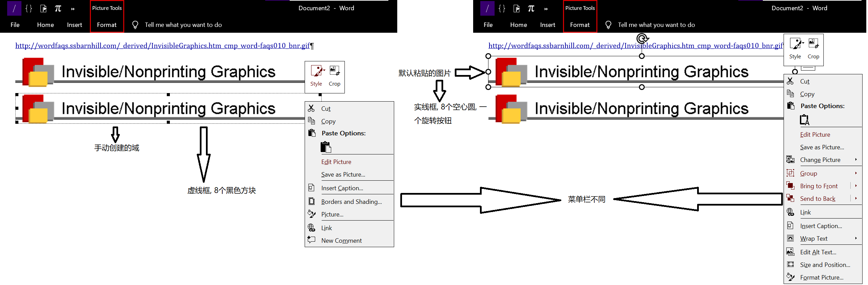Click the Keep Text Only paste icon, right menu
Viewport: 868px width, 285px height.
coord(804,120)
